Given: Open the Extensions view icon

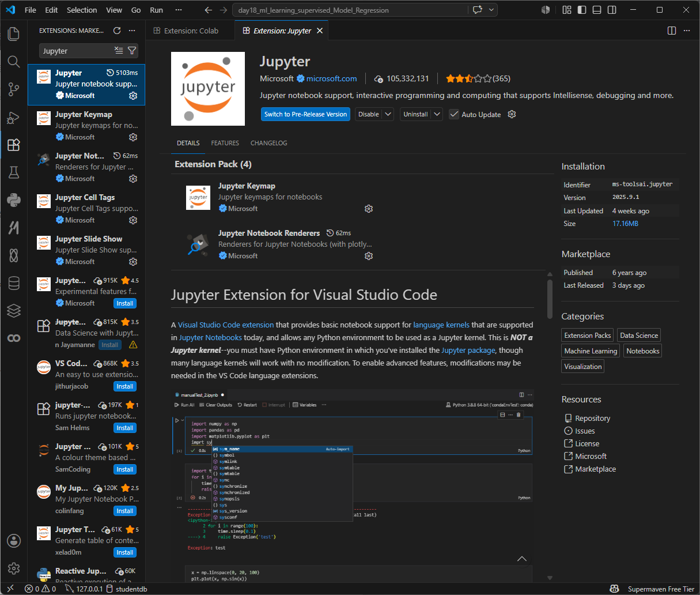Looking at the screenshot, I should (14, 145).
